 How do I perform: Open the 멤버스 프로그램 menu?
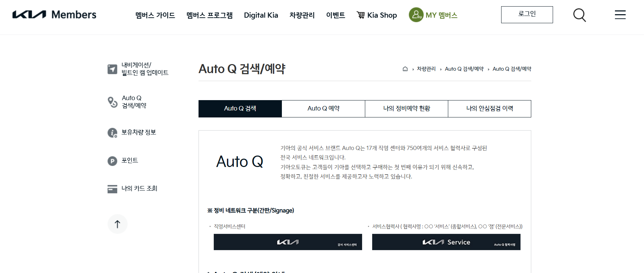point(210,15)
